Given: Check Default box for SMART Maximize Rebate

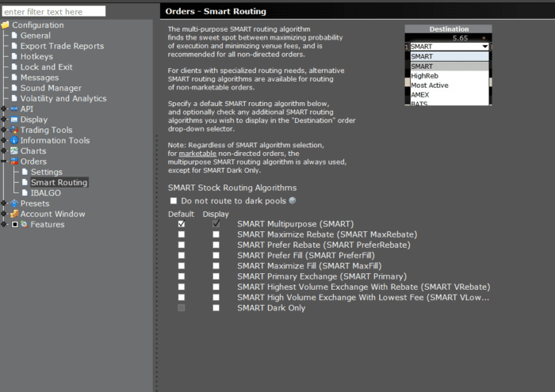Looking at the screenshot, I should pyautogui.click(x=182, y=234).
